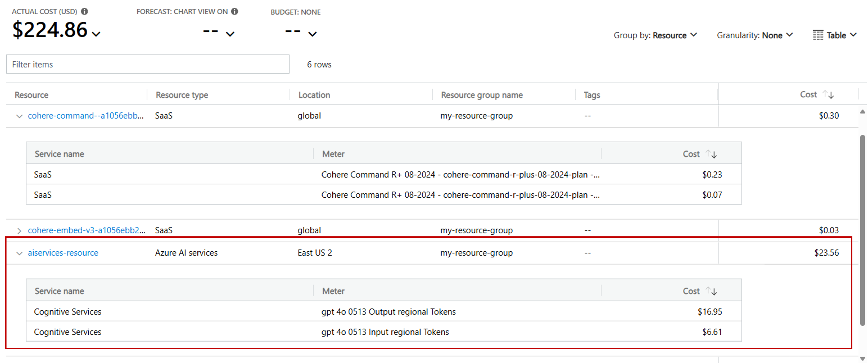Screen dimensions: 868x363
Task: Expand the cohere-embed-v3 resource row
Action: click(19, 231)
